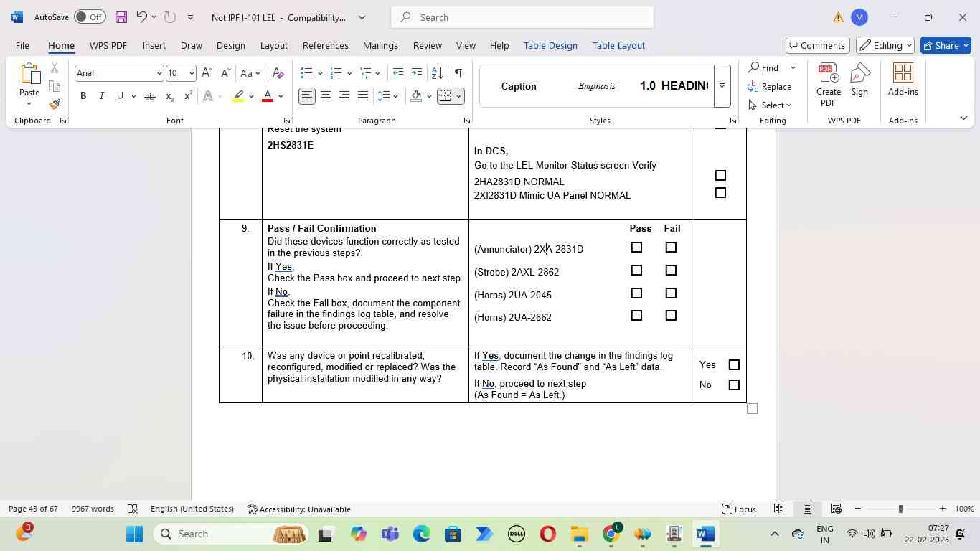980x551 pixels.
Task: Show paragraph marks and formatting symbols
Action: tap(458, 73)
